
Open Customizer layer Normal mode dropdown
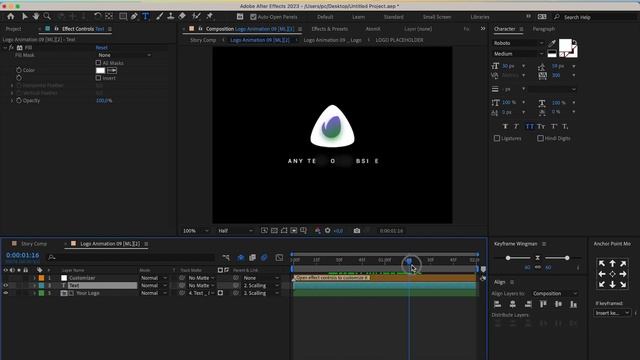coord(153,278)
